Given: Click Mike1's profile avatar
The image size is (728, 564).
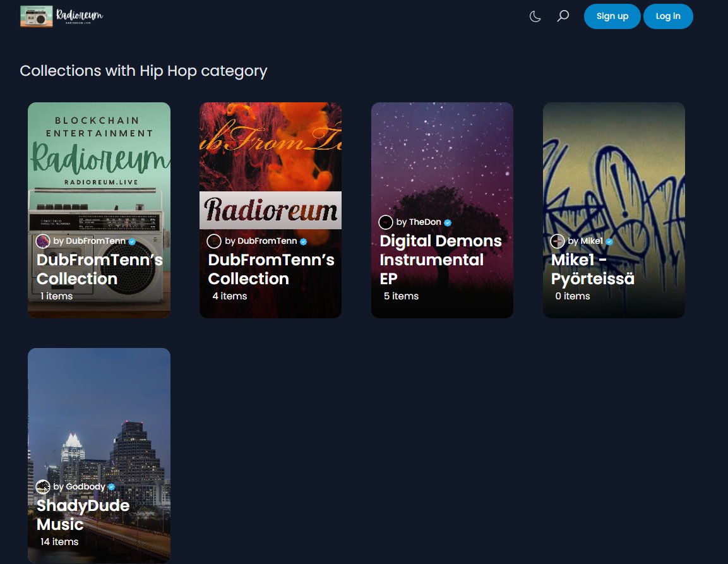Looking at the screenshot, I should pyautogui.click(x=557, y=241).
